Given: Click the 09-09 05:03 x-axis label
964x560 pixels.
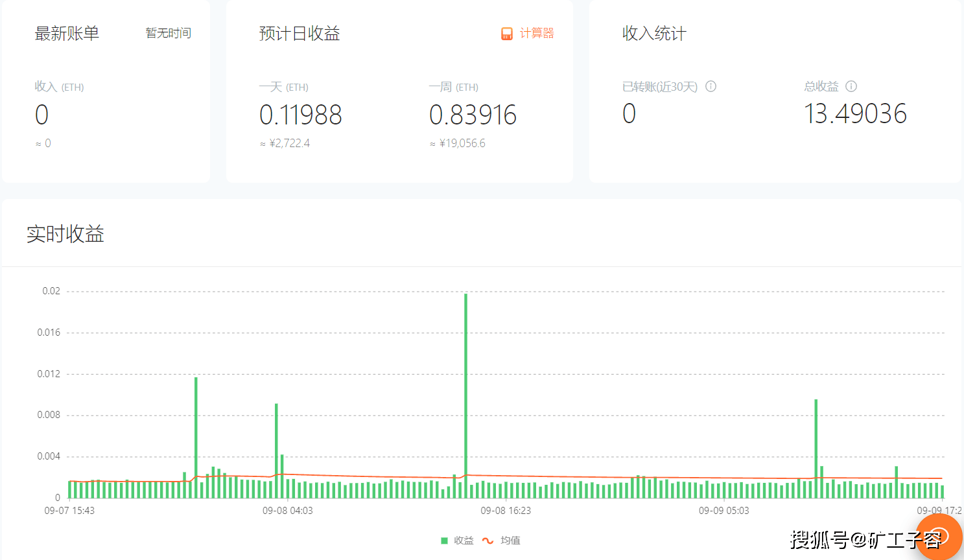Looking at the screenshot, I should click(724, 511).
